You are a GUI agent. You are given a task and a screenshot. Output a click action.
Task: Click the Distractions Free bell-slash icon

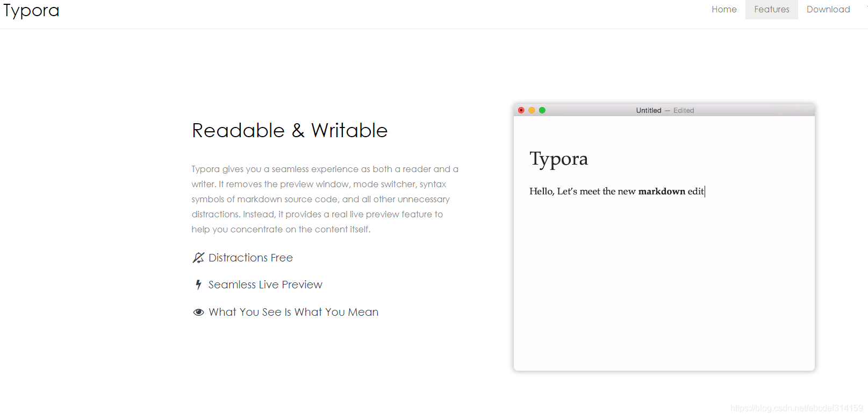pyautogui.click(x=198, y=258)
